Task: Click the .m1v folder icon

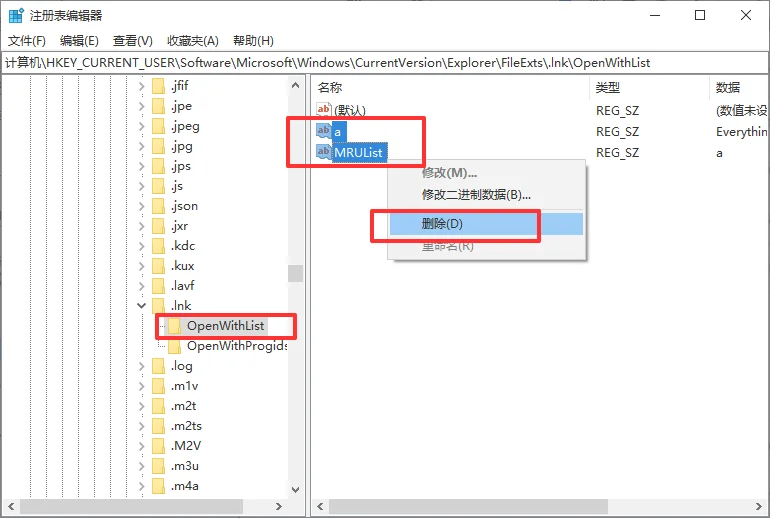Action: (x=158, y=386)
